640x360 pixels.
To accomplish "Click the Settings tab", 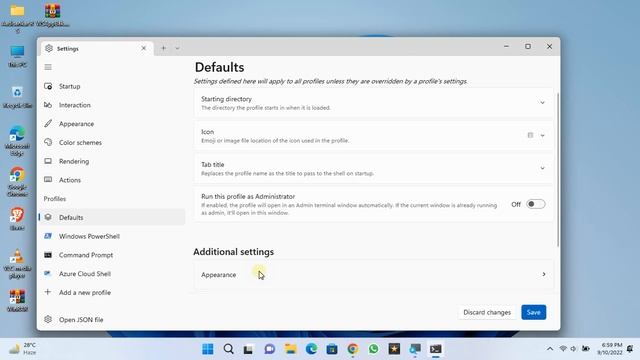I will (x=97, y=49).
